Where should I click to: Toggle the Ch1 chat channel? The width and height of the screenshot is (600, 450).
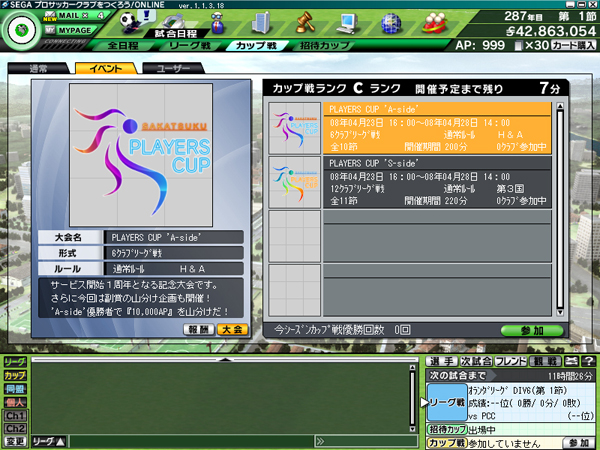tap(15, 415)
